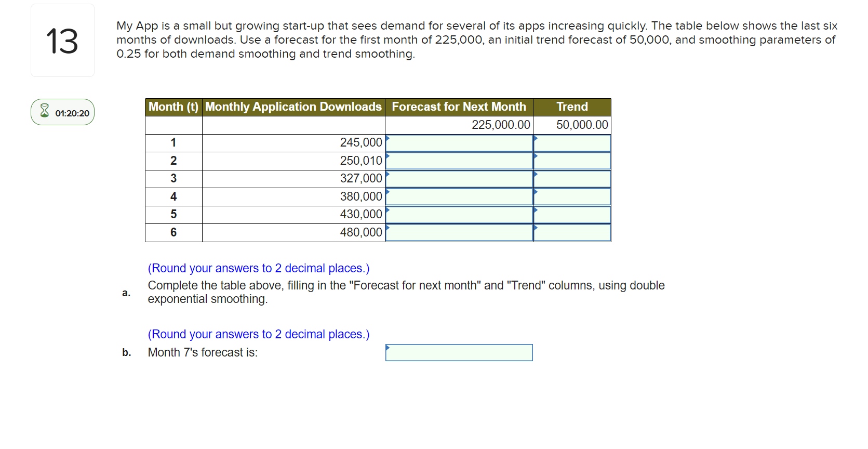Screen dimensions: 868x449
Task: Click the question 13 problem description
Action: [477, 40]
